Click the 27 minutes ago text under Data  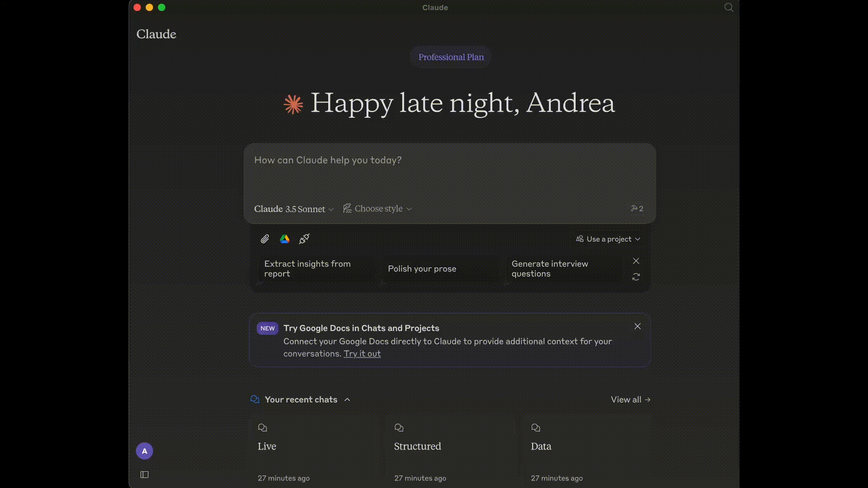tap(557, 478)
